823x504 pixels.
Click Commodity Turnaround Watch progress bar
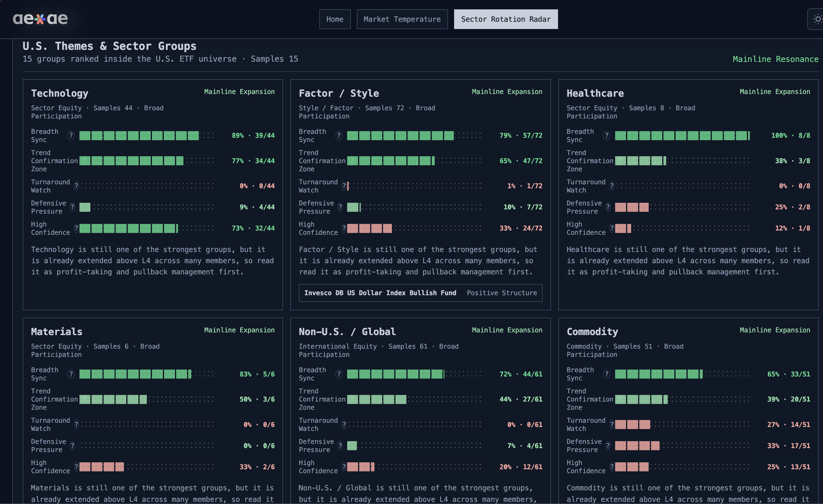point(683,425)
